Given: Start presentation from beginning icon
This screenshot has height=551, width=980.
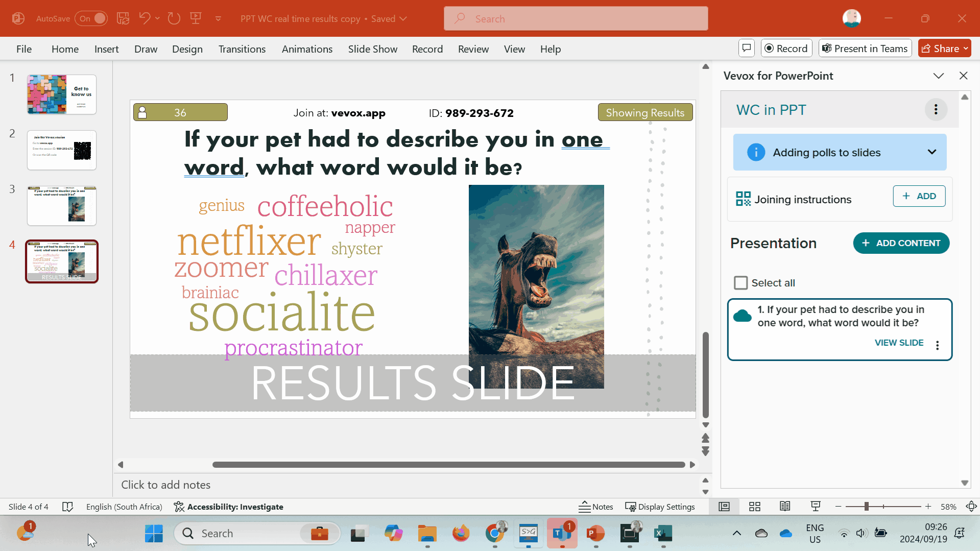Looking at the screenshot, I should (196, 18).
